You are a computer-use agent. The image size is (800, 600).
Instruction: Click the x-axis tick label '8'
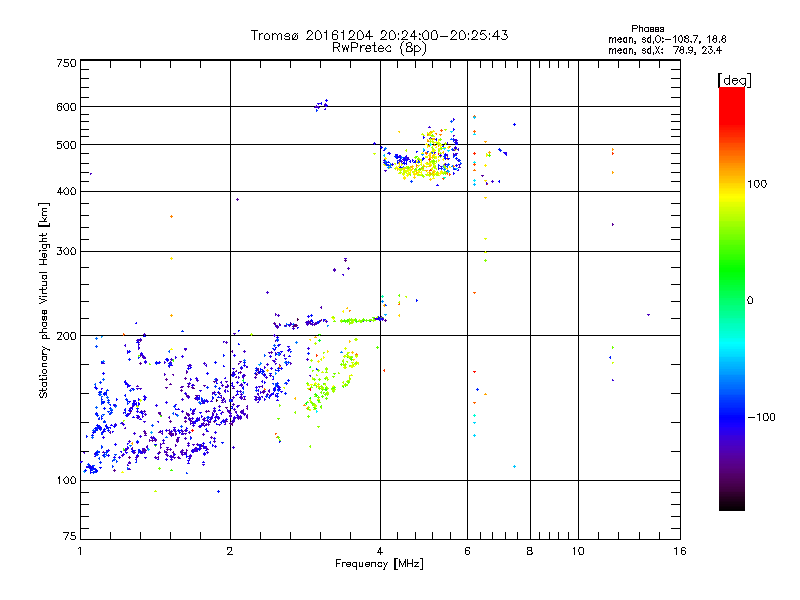pyautogui.click(x=530, y=551)
